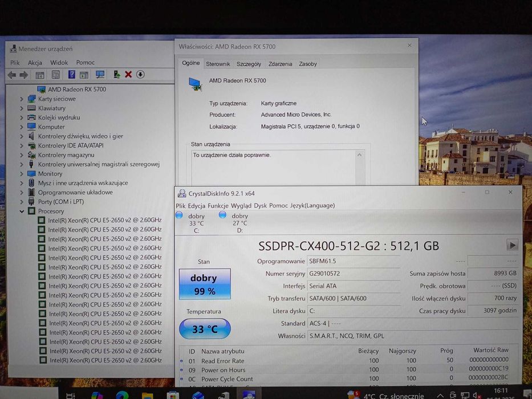Click the AMD Radeon RX 5700 adapter icon in tree
The height and width of the screenshot is (399, 532).
[42, 89]
